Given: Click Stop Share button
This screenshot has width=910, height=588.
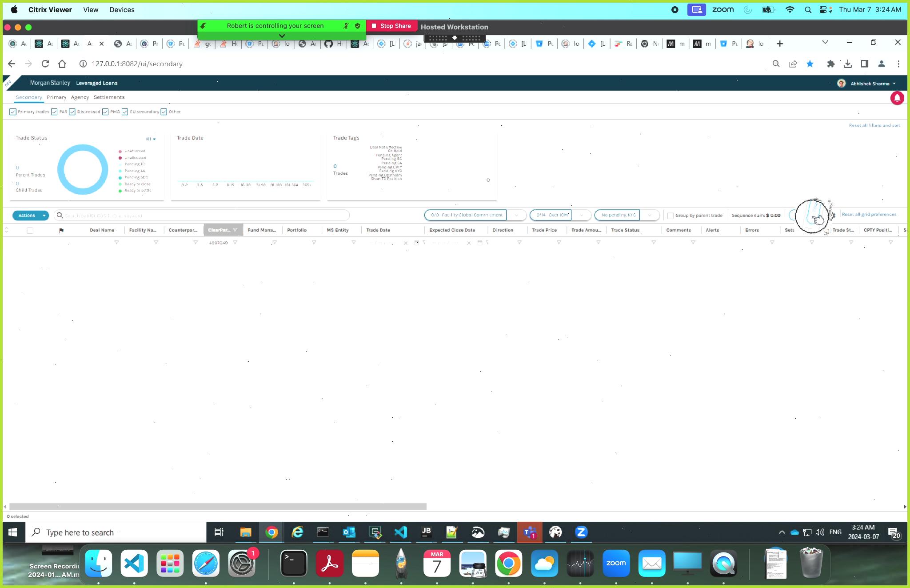Looking at the screenshot, I should tap(391, 26).
